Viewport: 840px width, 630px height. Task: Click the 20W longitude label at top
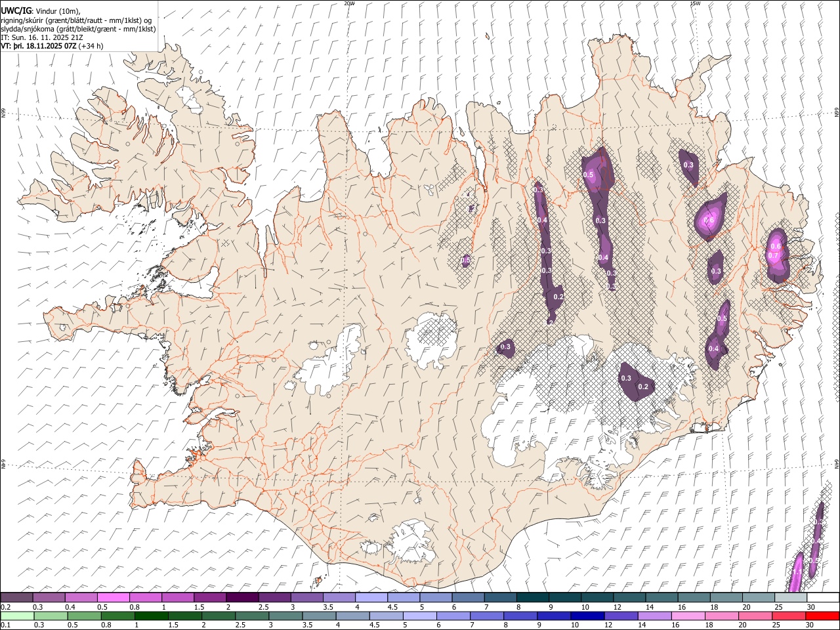tap(349, 3)
